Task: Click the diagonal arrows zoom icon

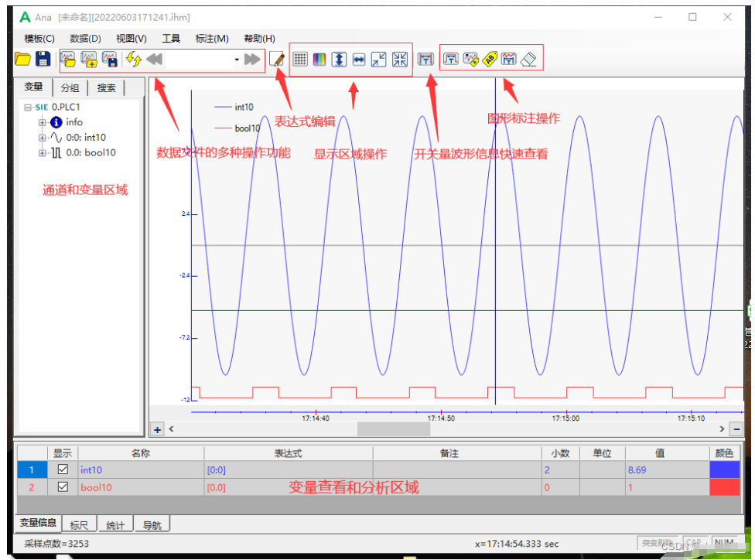Action: pos(379,60)
